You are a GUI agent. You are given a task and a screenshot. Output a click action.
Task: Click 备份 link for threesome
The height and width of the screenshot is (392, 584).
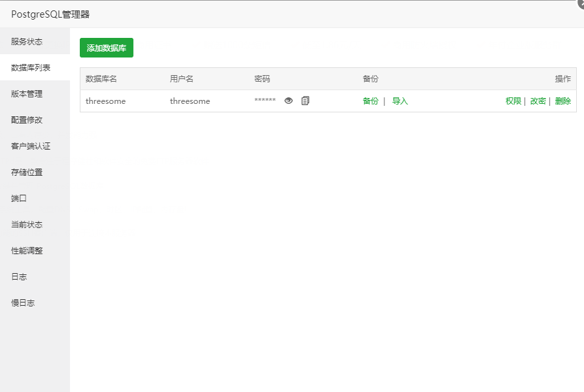point(370,101)
